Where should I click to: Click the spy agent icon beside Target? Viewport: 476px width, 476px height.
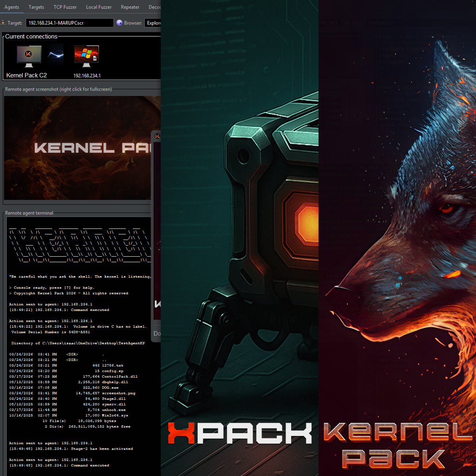[3, 23]
